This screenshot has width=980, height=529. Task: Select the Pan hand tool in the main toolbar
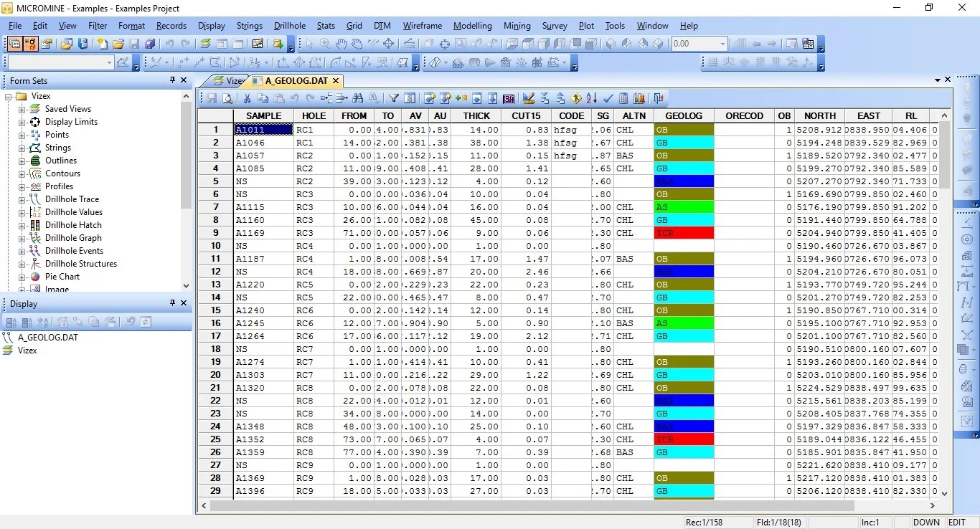[342, 44]
